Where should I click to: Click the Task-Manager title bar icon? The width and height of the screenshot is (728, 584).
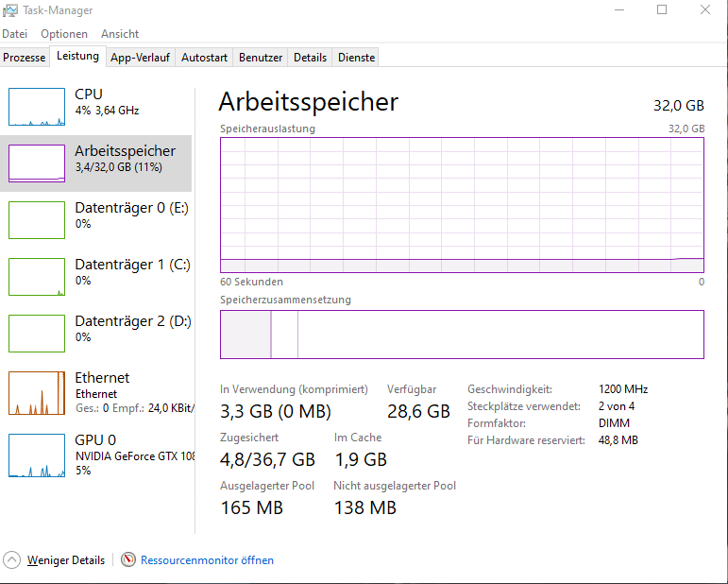point(11,10)
